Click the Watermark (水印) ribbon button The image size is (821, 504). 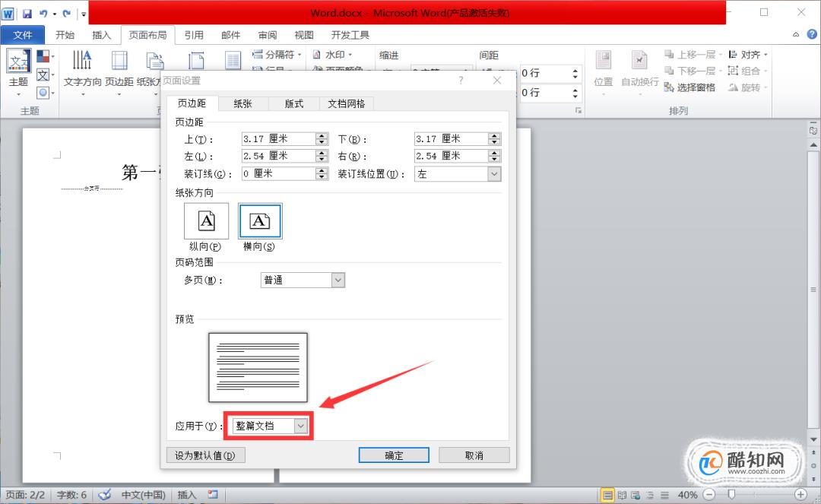(332, 55)
